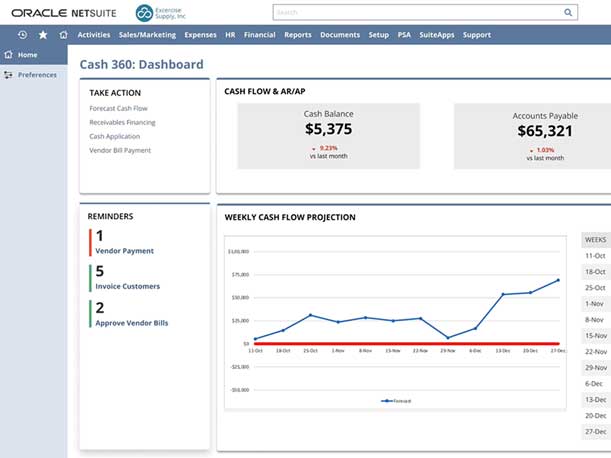The width and height of the screenshot is (611, 458).
Task: Click the Home house icon in navbar
Action: pyautogui.click(x=63, y=35)
